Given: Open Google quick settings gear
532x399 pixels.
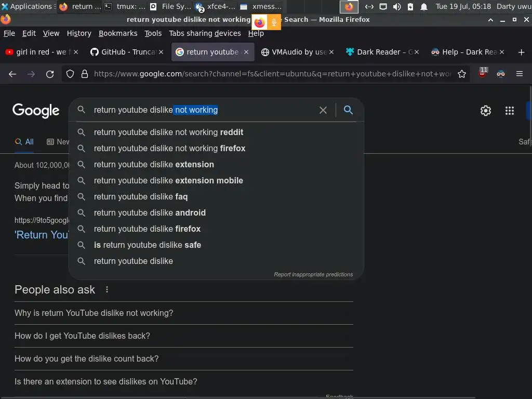Looking at the screenshot, I should pos(486,111).
